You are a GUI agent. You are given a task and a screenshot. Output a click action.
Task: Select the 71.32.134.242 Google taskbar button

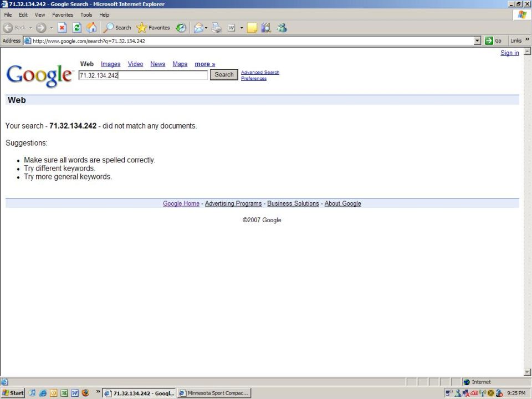click(139, 393)
